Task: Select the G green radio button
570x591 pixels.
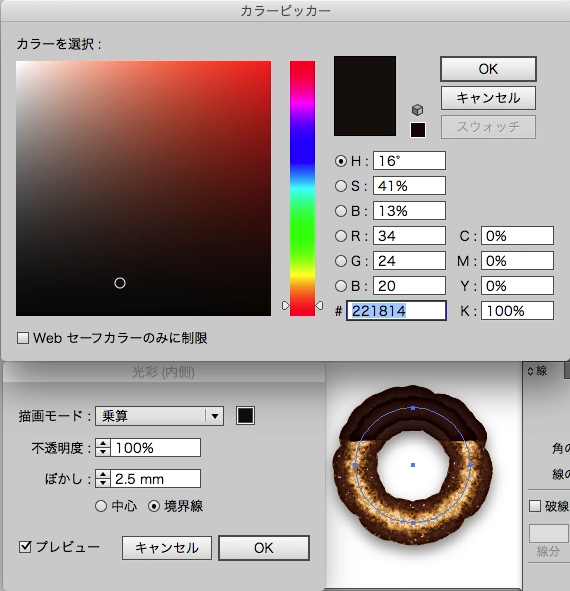Action: [x=341, y=261]
